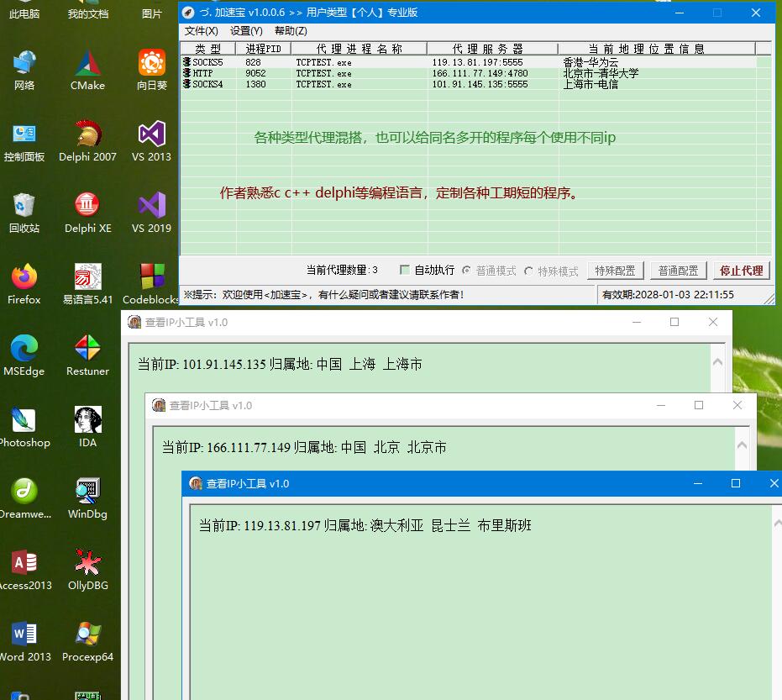Screen dimensions: 782x700
Task: Click the Beijing IP result text 166.111.77.149
Action: 249,447
